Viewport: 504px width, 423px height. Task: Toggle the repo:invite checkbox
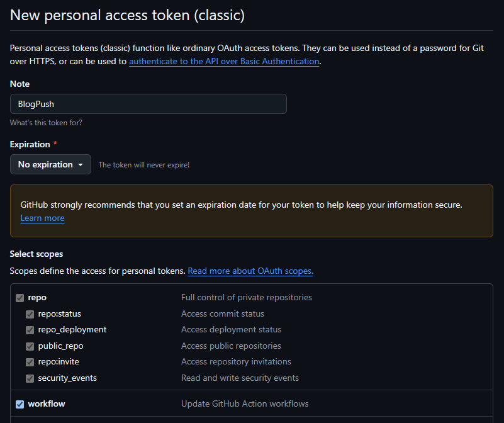click(30, 362)
